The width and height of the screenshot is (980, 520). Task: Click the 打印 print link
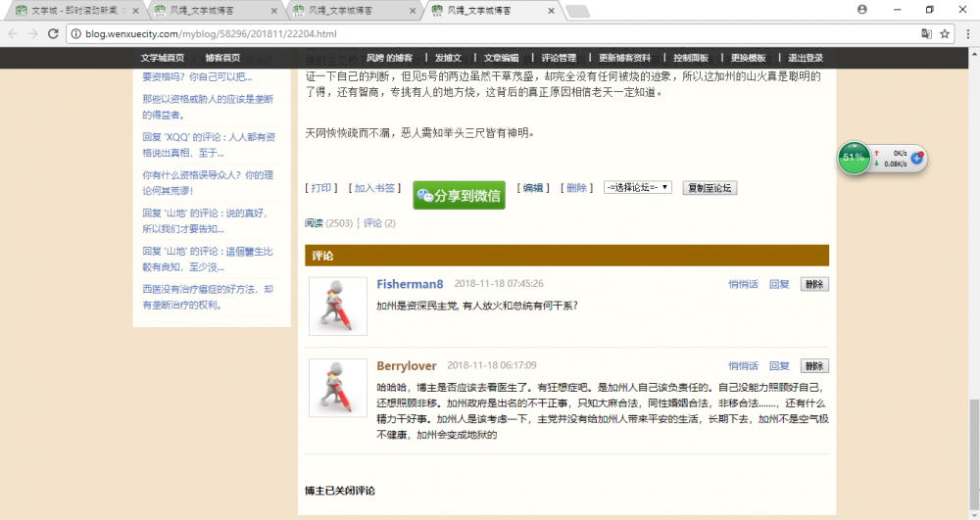[x=321, y=187]
